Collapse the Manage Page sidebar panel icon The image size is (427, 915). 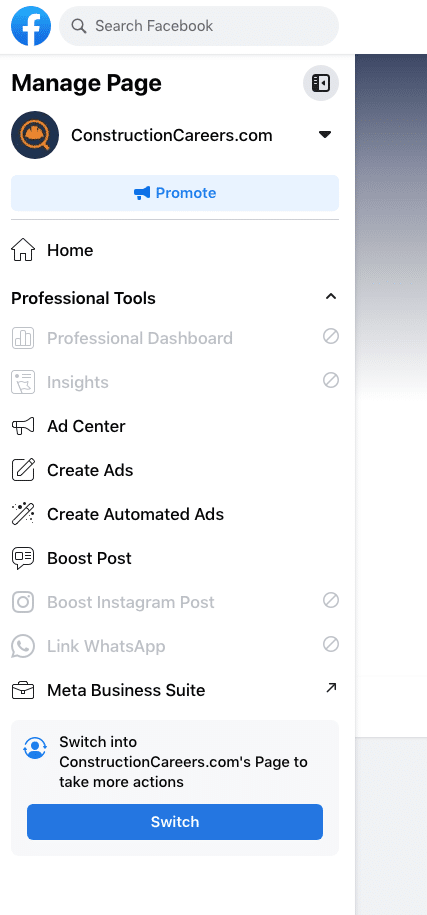click(x=321, y=83)
